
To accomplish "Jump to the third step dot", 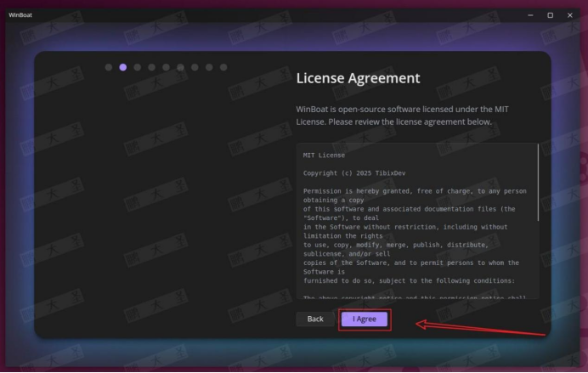I will pyautogui.click(x=138, y=67).
